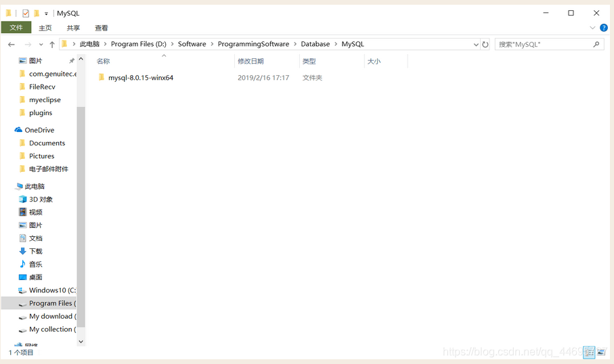Screen dimensions: 614x364
Task: Click the 2019/2/16 17:17 date cell
Action: 263,78
